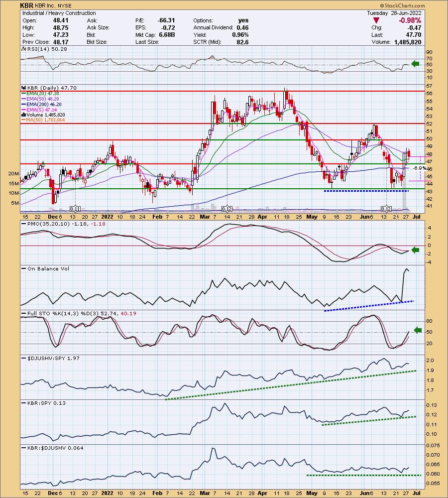Click the EMA(50) 48.28 legend entry
The image size is (448, 498).
click(43, 99)
